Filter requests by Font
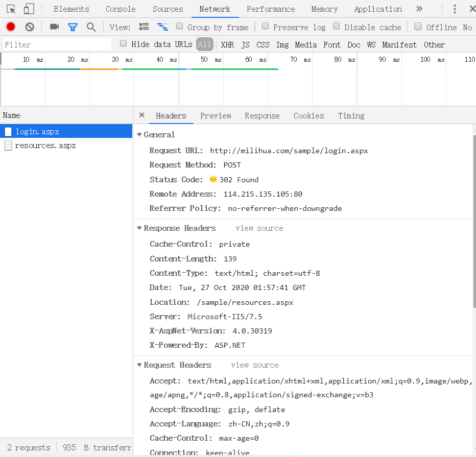 [x=332, y=45]
